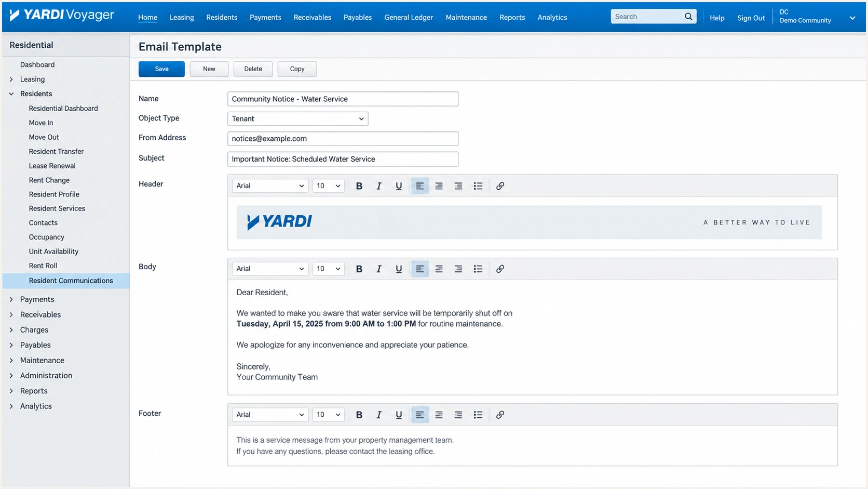
Task: Open the Object Type dropdown
Action: [x=298, y=118]
